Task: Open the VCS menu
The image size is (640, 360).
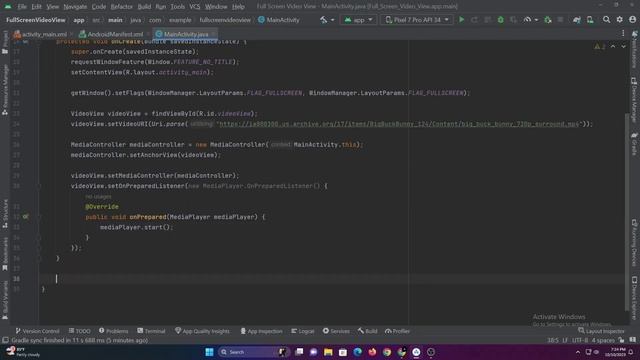Action: (195, 7)
